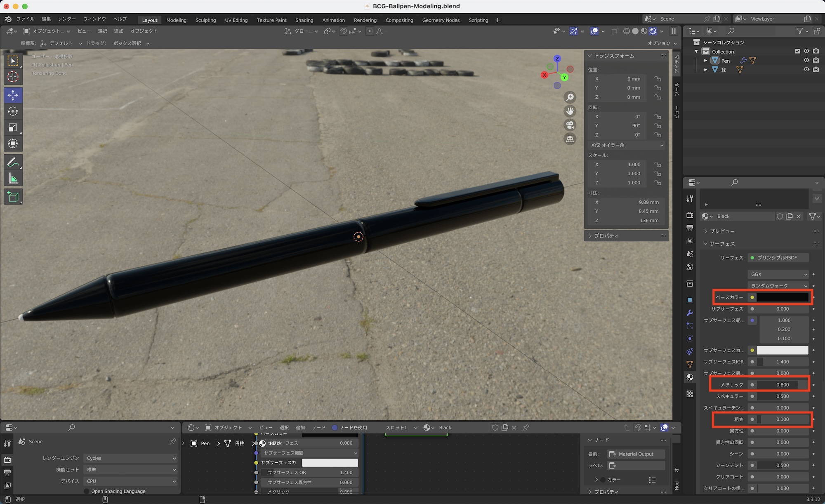Toggle camera view in viewport
Image resolution: width=825 pixels, height=504 pixels.
[570, 125]
